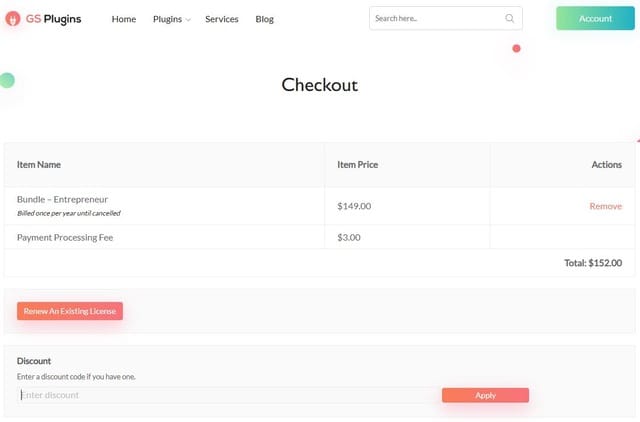Focus the "Search here.." field
640x422 pixels.
tap(436, 18)
